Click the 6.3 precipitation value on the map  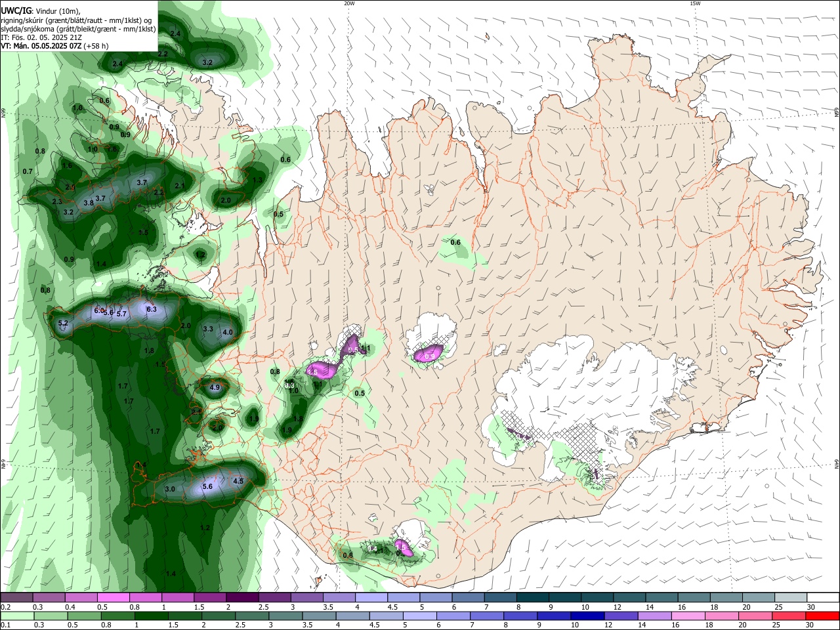(x=152, y=309)
